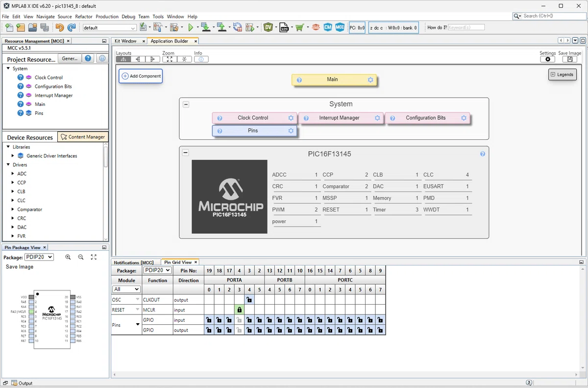Toggle CLKOUT lock on PORTA pin 4
This screenshot has width=588, height=388.
(x=249, y=300)
